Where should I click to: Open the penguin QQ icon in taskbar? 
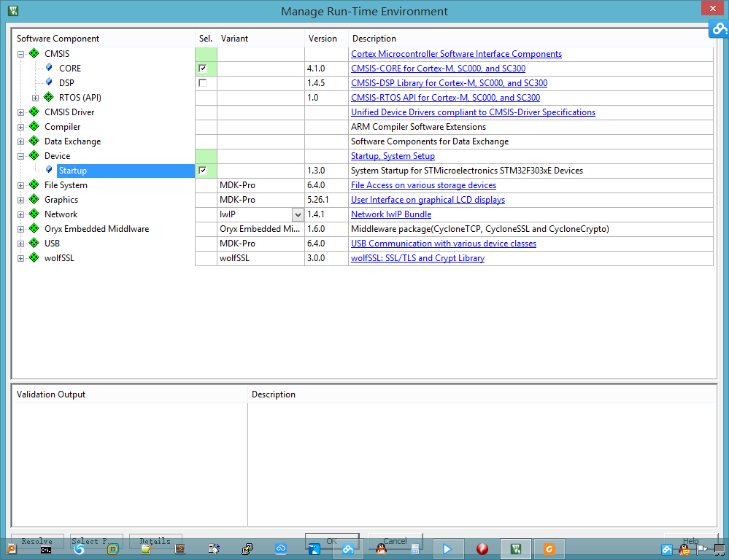point(381,549)
